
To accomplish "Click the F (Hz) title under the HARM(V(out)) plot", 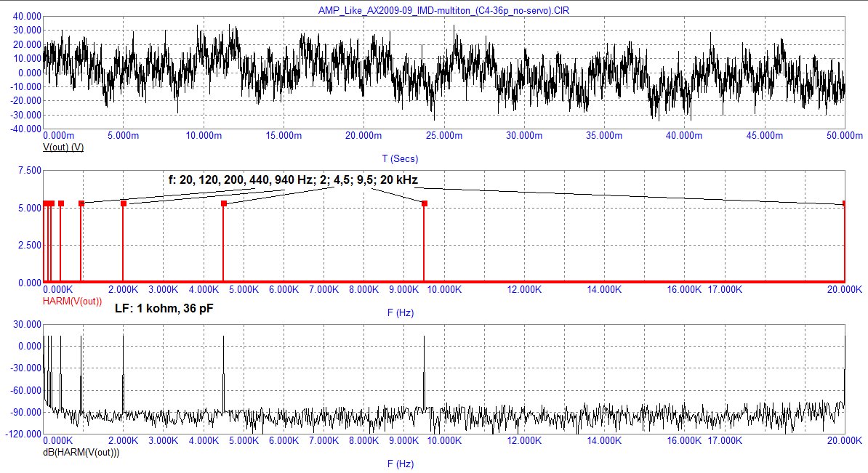I will [401, 312].
